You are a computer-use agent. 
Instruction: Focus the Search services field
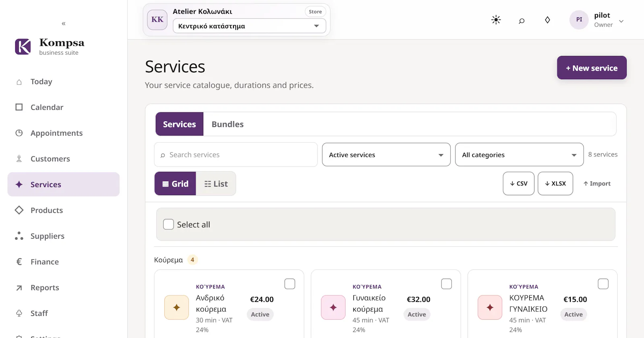coord(236,155)
